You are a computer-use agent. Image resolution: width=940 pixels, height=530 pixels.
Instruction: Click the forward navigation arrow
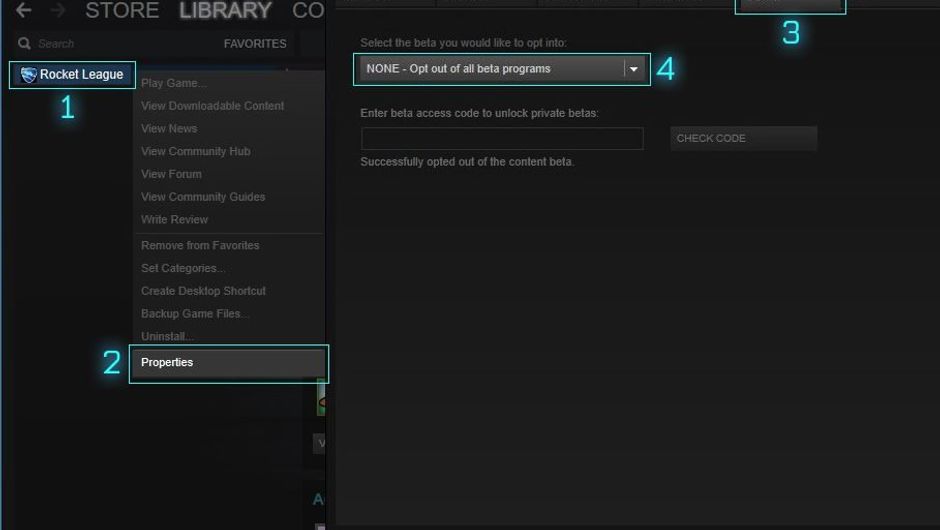pos(57,11)
